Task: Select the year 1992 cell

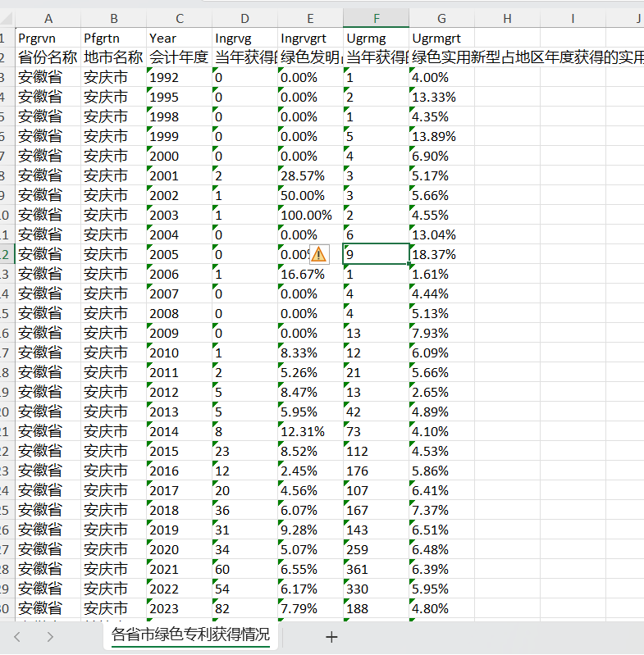Action: (x=180, y=77)
